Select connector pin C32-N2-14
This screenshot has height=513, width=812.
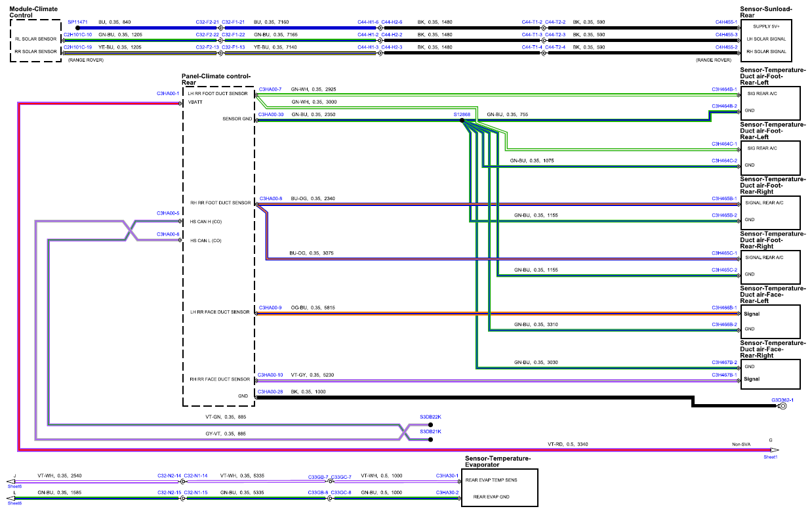(169, 476)
